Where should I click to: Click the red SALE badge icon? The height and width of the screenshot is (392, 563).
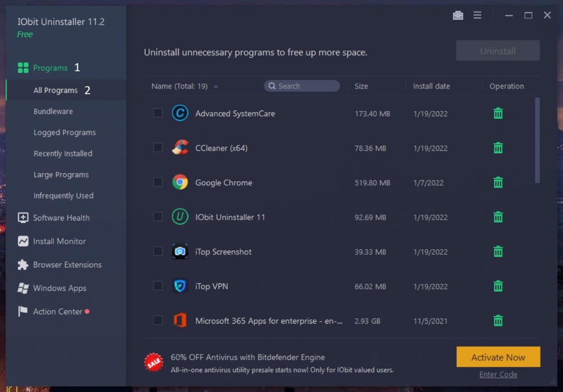[154, 362]
